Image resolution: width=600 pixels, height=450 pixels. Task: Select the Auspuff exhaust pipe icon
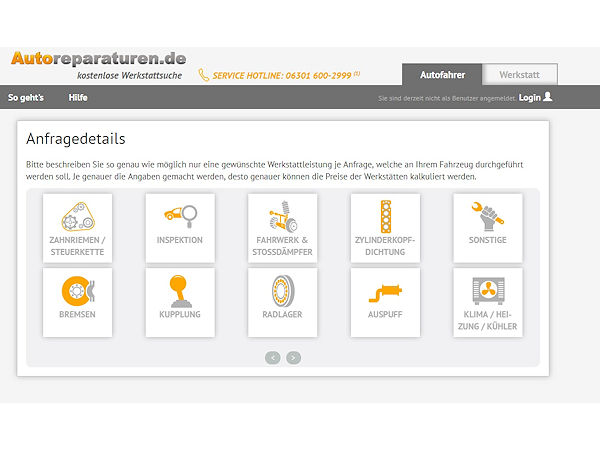[385, 293]
